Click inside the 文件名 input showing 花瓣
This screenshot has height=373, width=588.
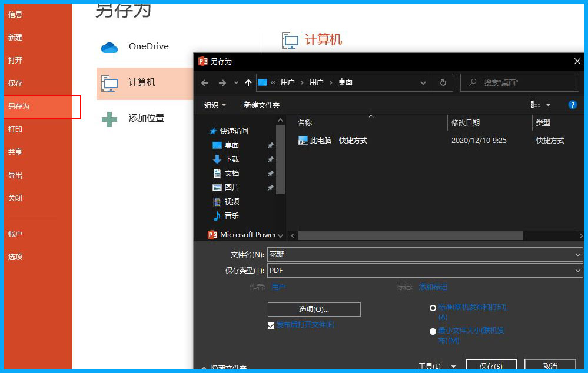(x=383, y=254)
